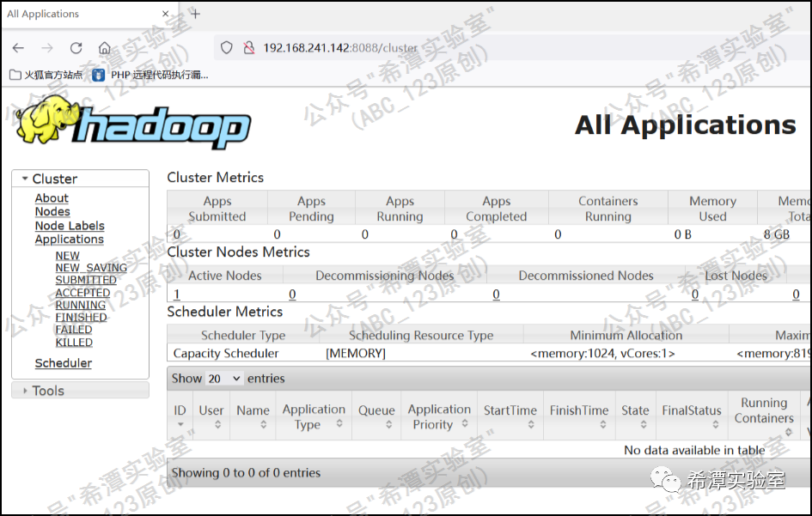The image size is (812, 516).
Task: Reload the page with the refresh icon
Action: click(x=76, y=48)
